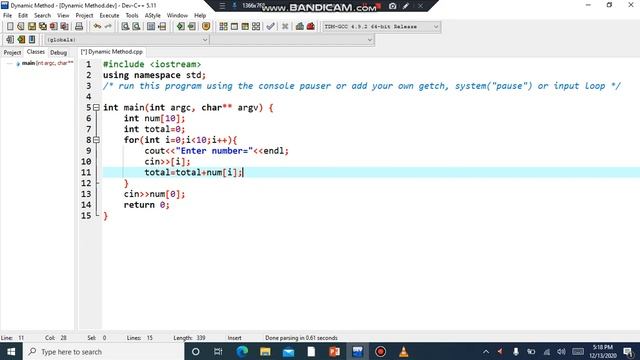Open the PowerPoint taskbar icon

(x=334, y=351)
